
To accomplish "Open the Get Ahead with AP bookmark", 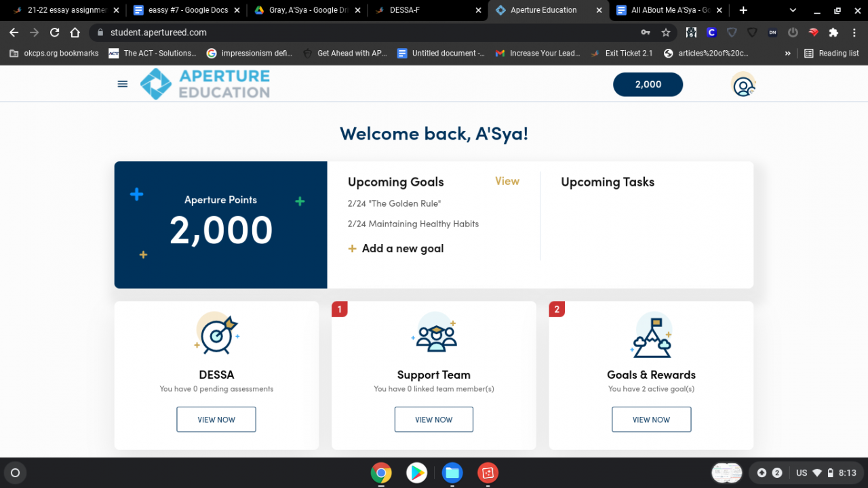I will pos(345,53).
